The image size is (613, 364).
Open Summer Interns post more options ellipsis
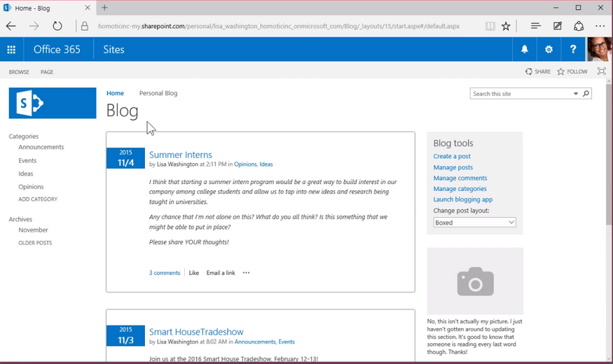coord(246,272)
